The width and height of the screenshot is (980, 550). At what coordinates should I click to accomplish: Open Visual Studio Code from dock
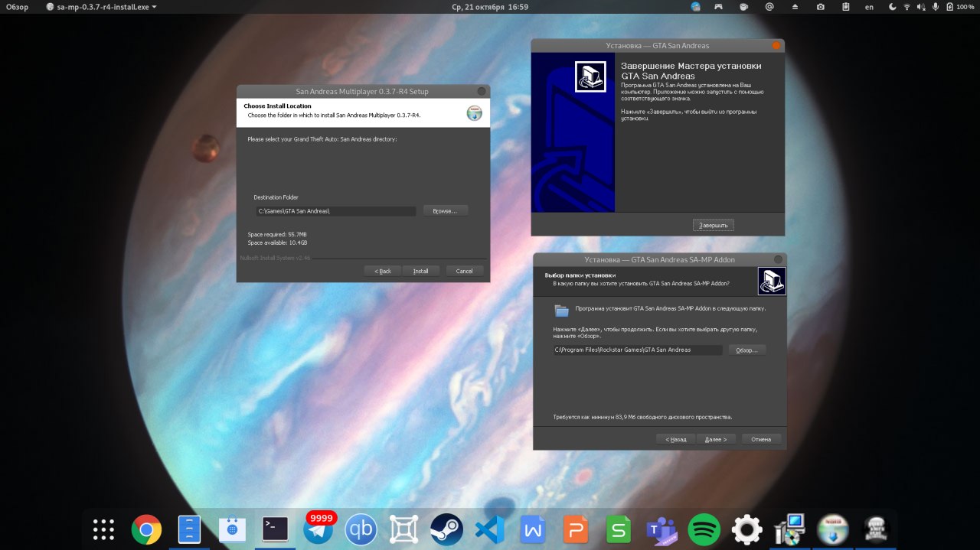tap(489, 529)
